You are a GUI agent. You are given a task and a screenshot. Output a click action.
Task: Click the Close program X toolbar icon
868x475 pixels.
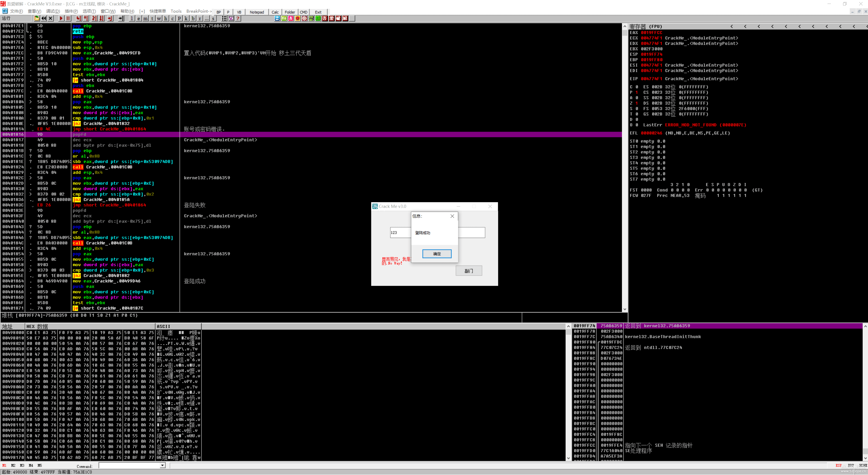50,19
